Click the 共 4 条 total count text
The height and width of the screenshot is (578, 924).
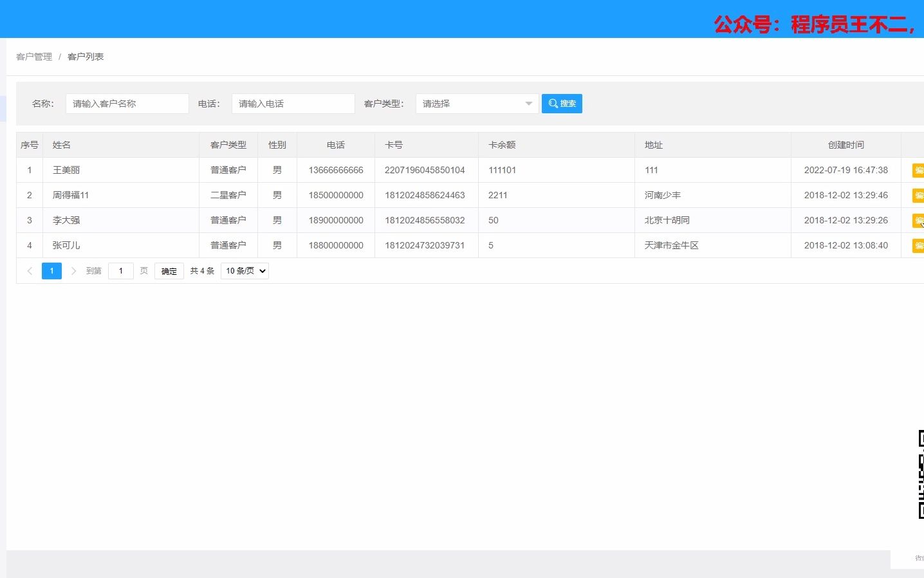pyautogui.click(x=202, y=271)
